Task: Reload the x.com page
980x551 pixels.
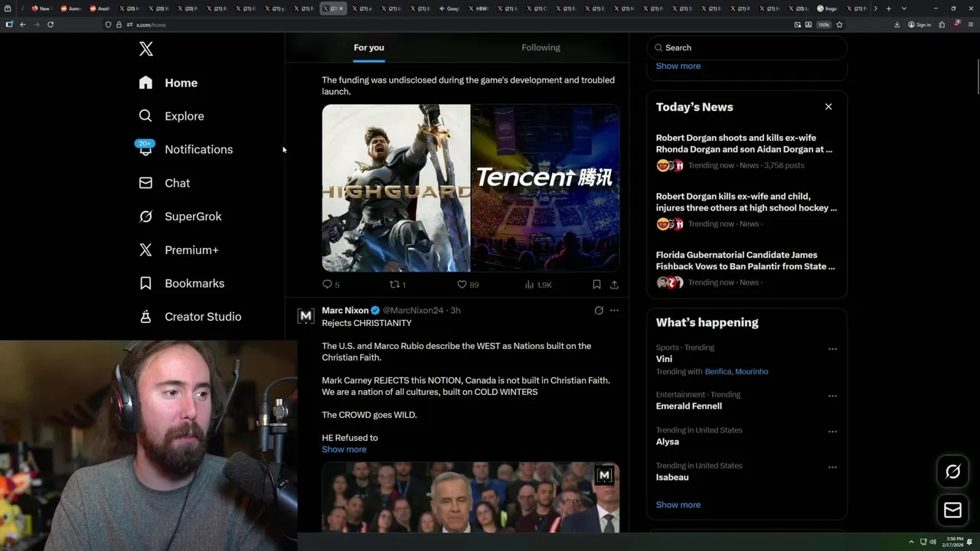Action: [51, 24]
